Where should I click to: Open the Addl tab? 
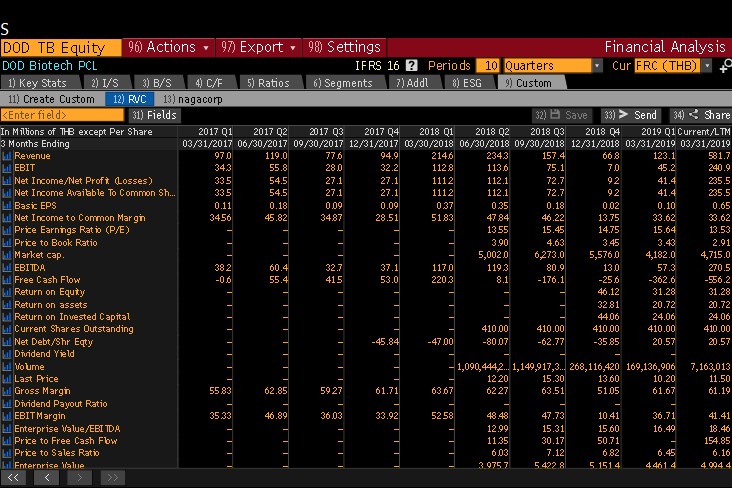tap(412, 83)
